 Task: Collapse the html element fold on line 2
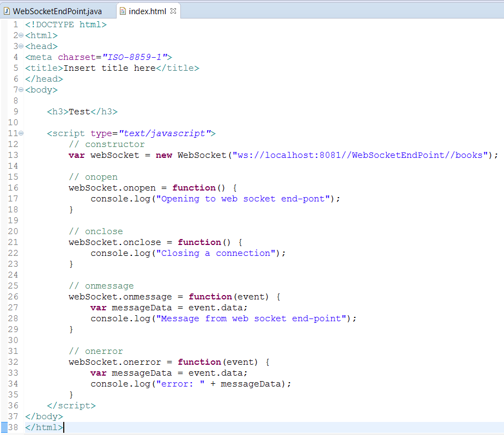[x=20, y=35]
